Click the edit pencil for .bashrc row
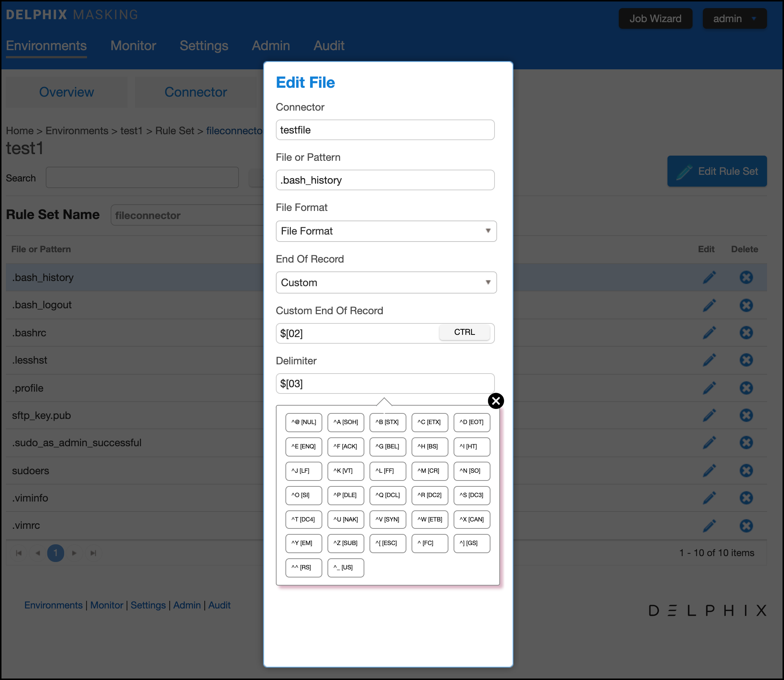 709,333
